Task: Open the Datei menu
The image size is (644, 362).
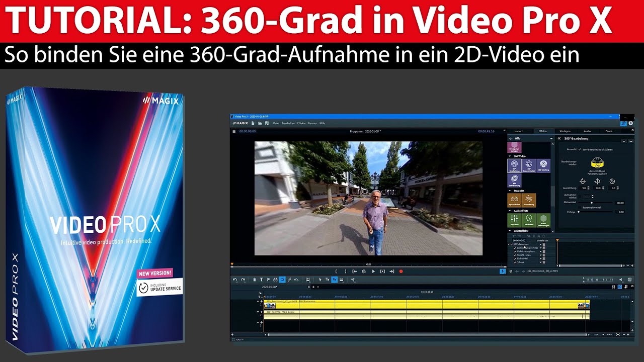Action: (276, 123)
